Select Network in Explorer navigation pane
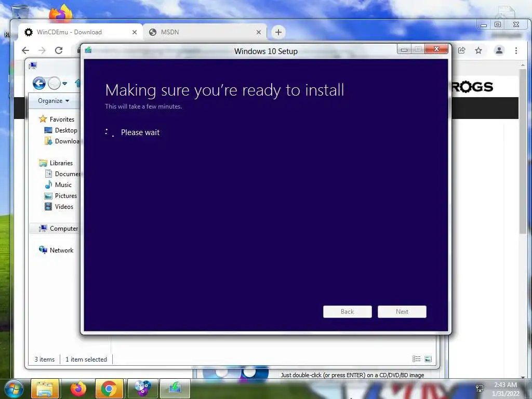Viewport: 532px width, 399px height. pos(56,250)
